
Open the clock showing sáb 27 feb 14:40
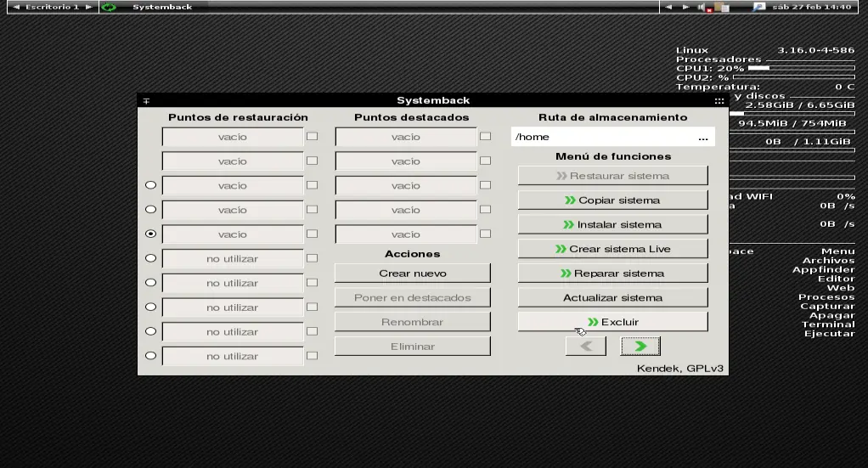[812, 7]
